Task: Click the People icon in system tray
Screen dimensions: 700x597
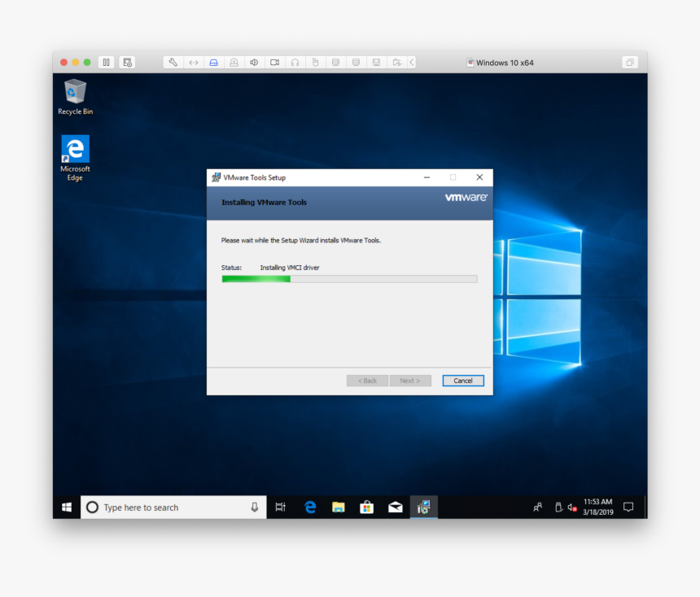Action: pyautogui.click(x=537, y=507)
